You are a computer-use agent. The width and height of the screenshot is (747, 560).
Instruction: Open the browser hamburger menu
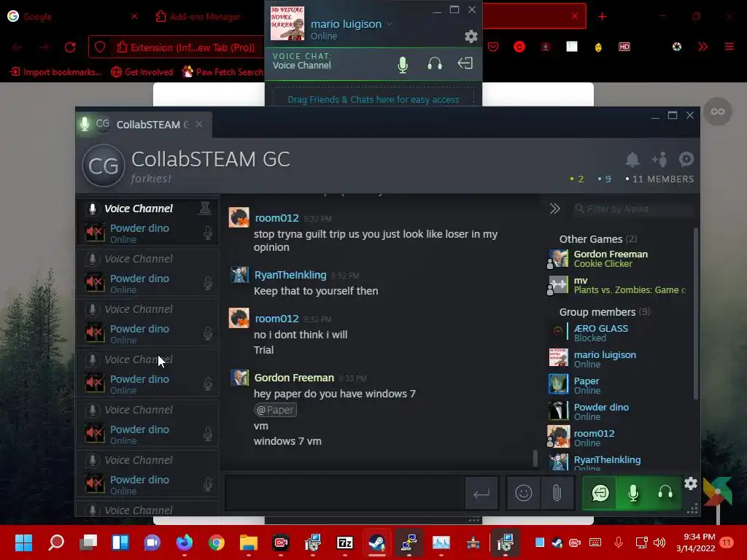pos(729,47)
